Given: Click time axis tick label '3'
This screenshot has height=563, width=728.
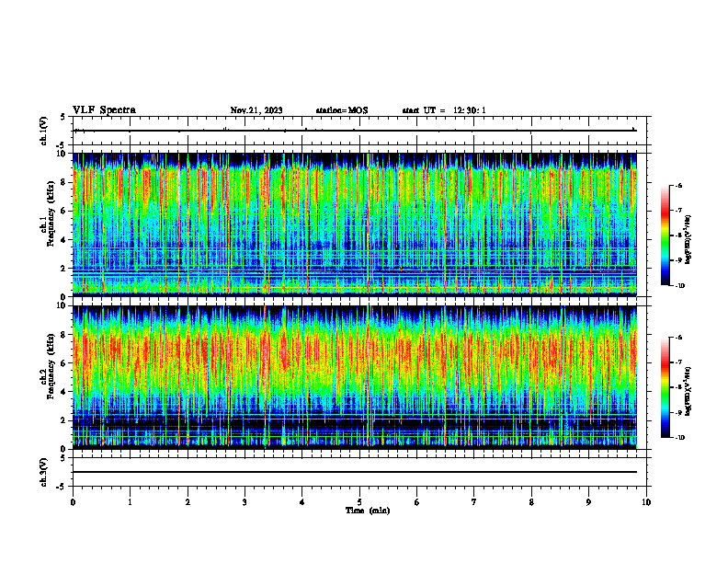Looking at the screenshot, I should 245,502.
